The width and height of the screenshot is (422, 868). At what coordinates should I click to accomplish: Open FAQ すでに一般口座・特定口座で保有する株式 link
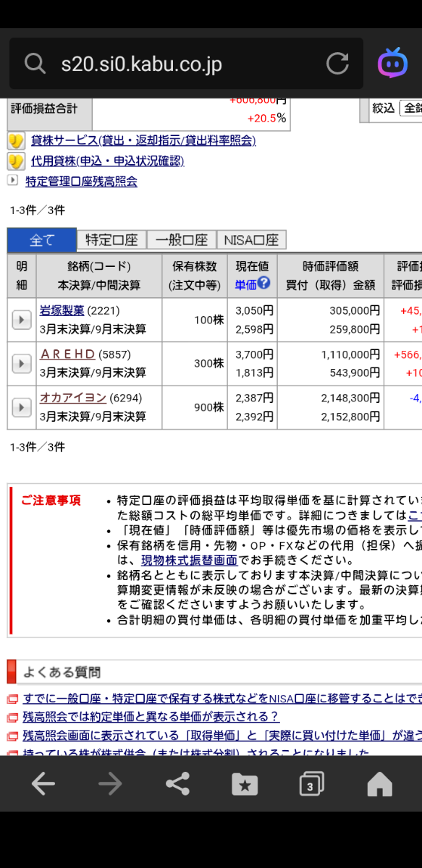coord(222,699)
